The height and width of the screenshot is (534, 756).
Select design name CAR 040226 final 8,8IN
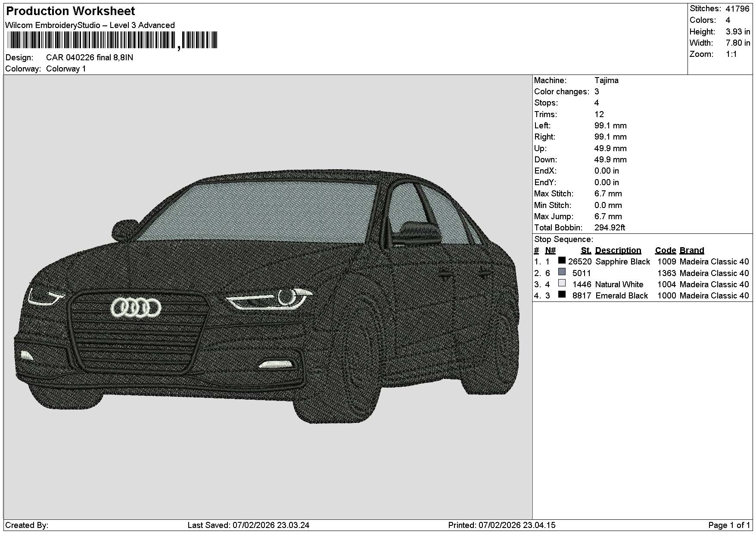point(90,58)
